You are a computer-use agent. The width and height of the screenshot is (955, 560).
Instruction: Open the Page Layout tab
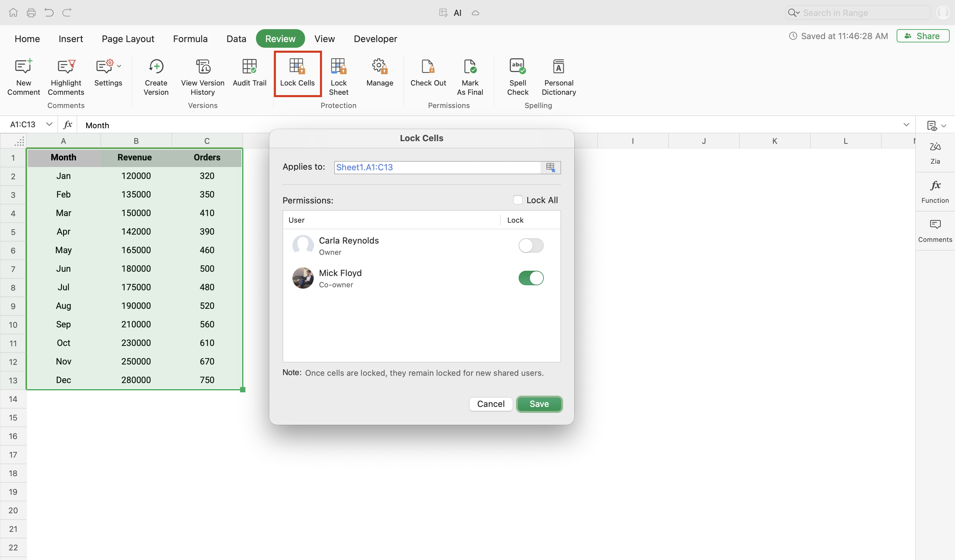coord(128,39)
